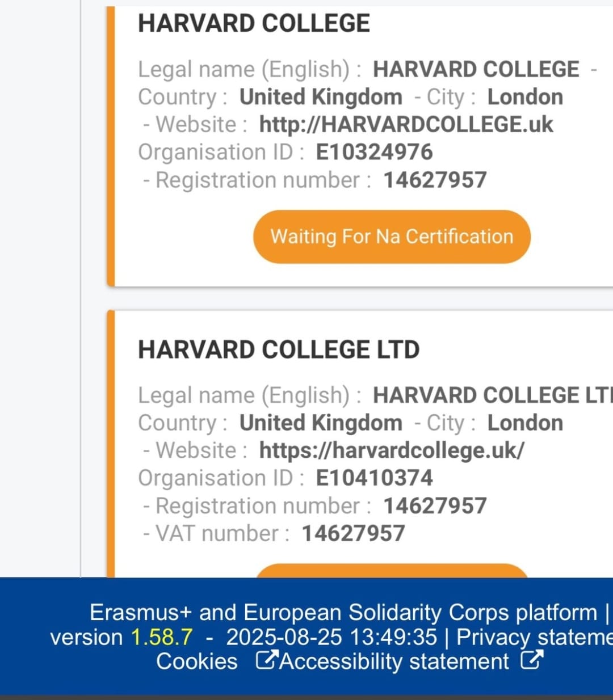613x700 pixels.
Task: Click the partially hidden orange button under HARVARD COLLEGE LTD
Action: (x=392, y=571)
